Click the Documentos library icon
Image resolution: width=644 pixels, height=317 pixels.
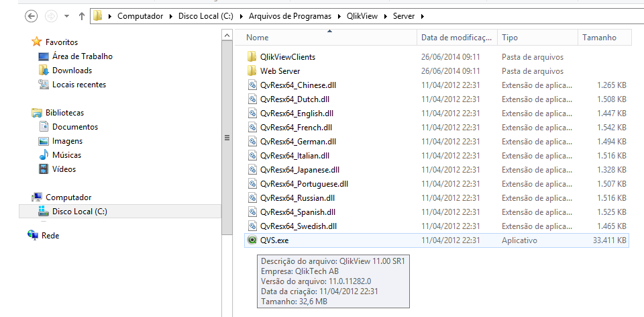tap(44, 127)
